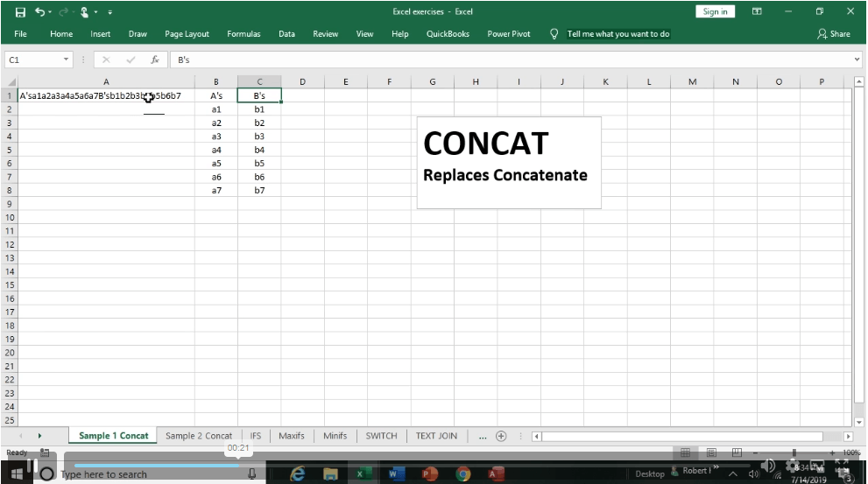The width and height of the screenshot is (868, 484).
Task: Click the Tell me what you want to do box
Action: pos(618,34)
